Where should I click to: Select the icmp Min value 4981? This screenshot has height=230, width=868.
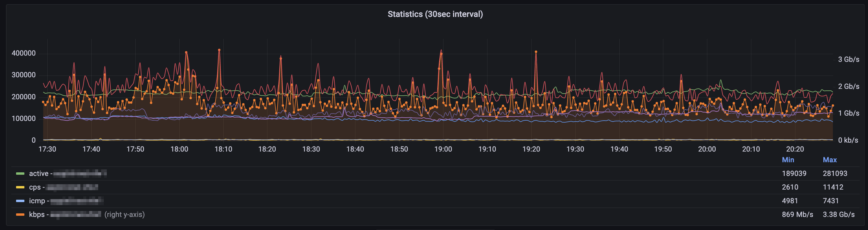click(x=790, y=201)
